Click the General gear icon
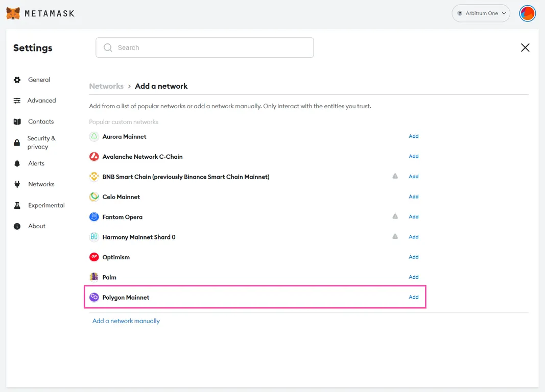 pyautogui.click(x=17, y=80)
